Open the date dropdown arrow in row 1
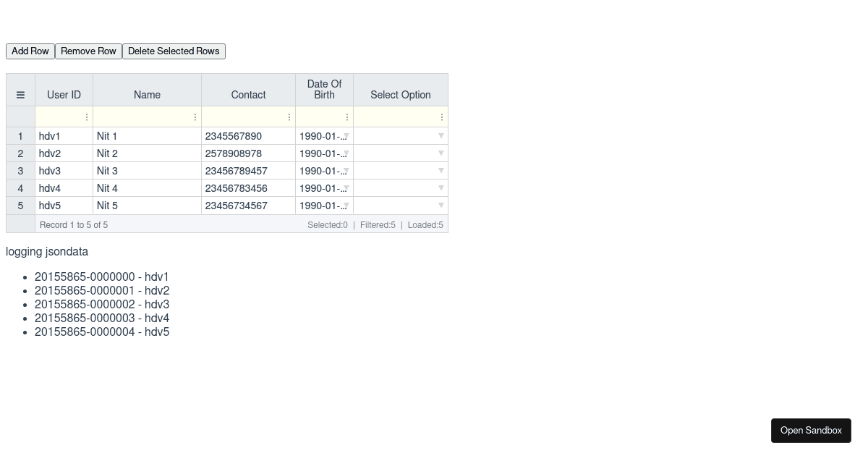Screen dimensions: 868x456 [346, 136]
